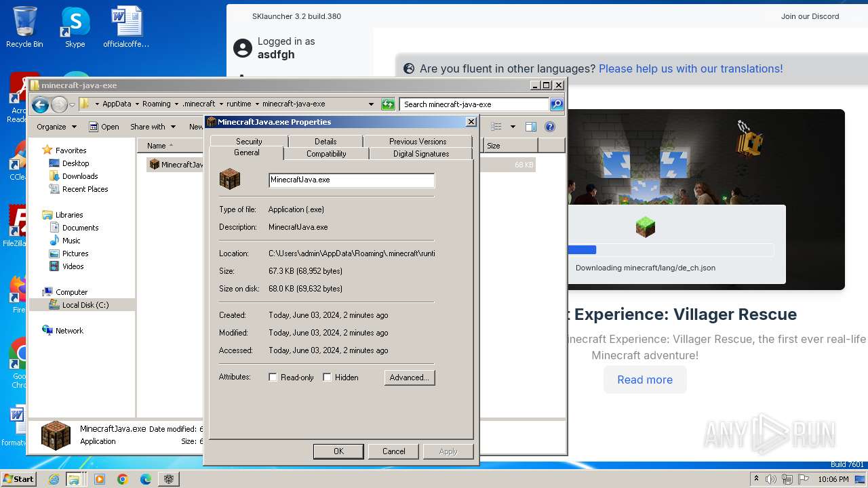The width and height of the screenshot is (868, 488).
Task: Switch to the Security tab
Action: pos(249,141)
